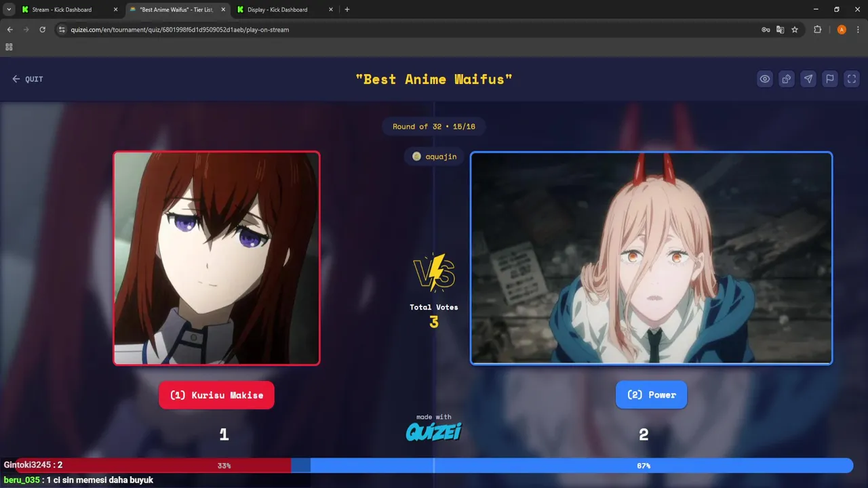Viewport: 868px width, 488px height.
Task: Minimize the browser window
Action: [815, 9]
